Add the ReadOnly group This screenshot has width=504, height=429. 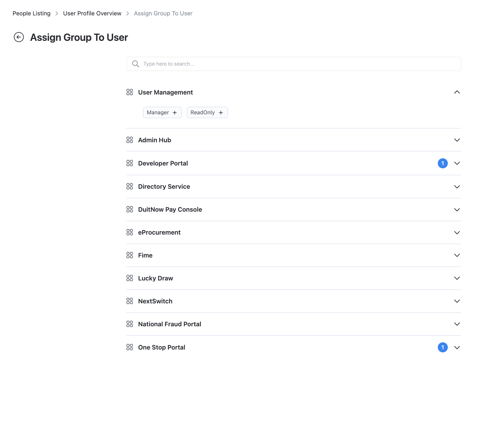pyautogui.click(x=207, y=112)
